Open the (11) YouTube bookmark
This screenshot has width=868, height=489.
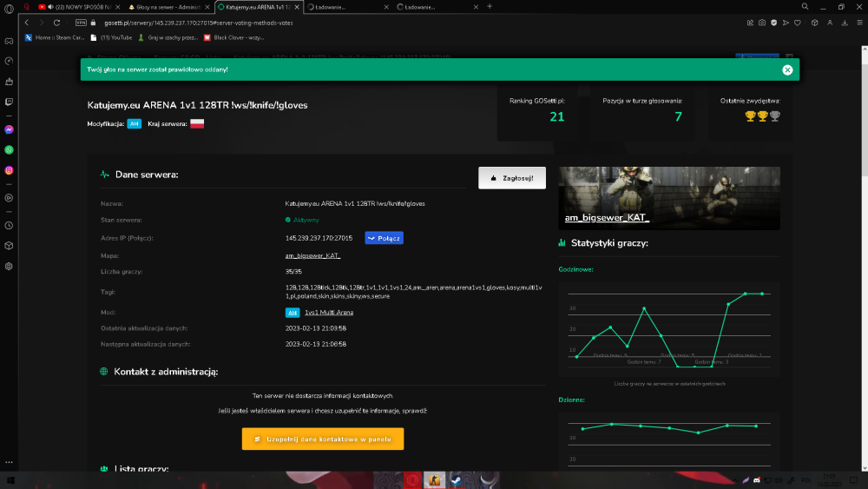111,37
